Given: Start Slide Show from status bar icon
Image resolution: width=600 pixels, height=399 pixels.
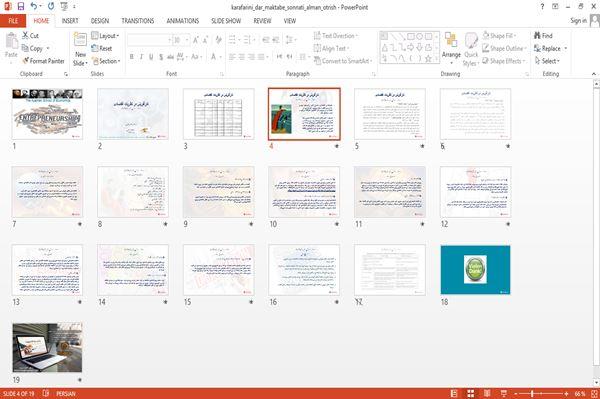Looking at the screenshot, I should (504, 393).
